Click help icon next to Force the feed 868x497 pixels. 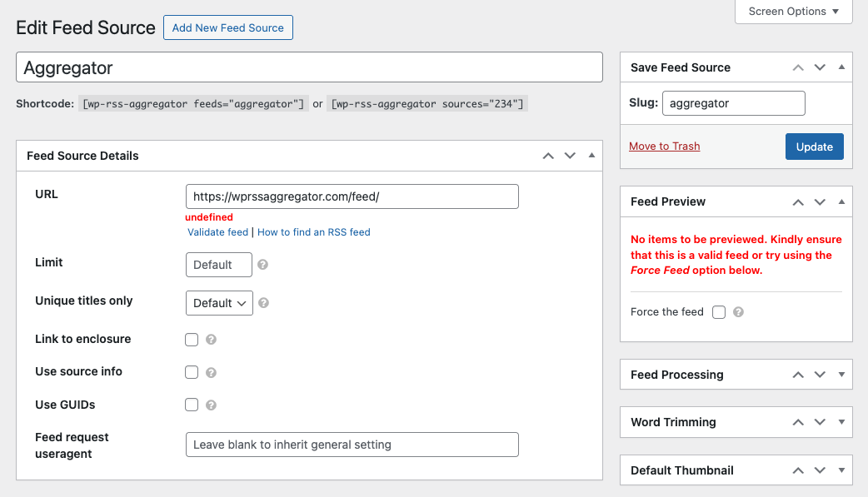(x=738, y=312)
